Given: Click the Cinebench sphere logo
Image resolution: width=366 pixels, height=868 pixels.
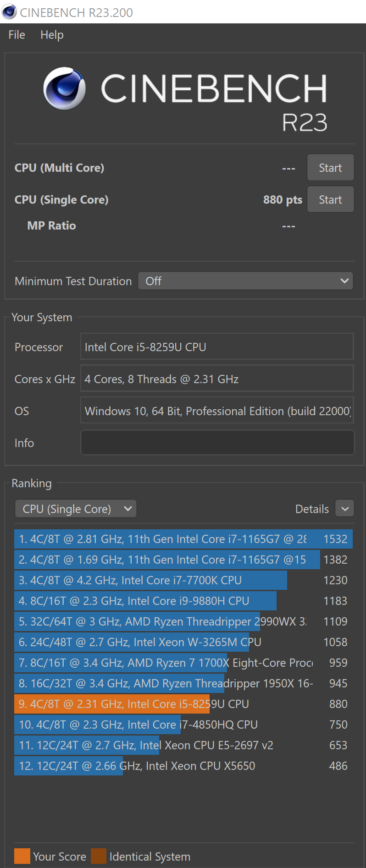Looking at the screenshot, I should tap(64, 88).
